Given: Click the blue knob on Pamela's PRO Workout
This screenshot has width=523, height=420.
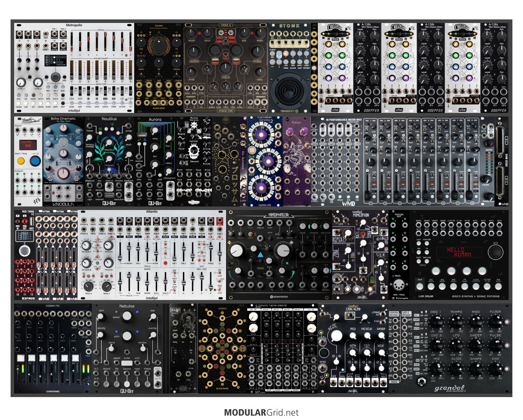Looking at the screenshot, I should tap(35, 161).
